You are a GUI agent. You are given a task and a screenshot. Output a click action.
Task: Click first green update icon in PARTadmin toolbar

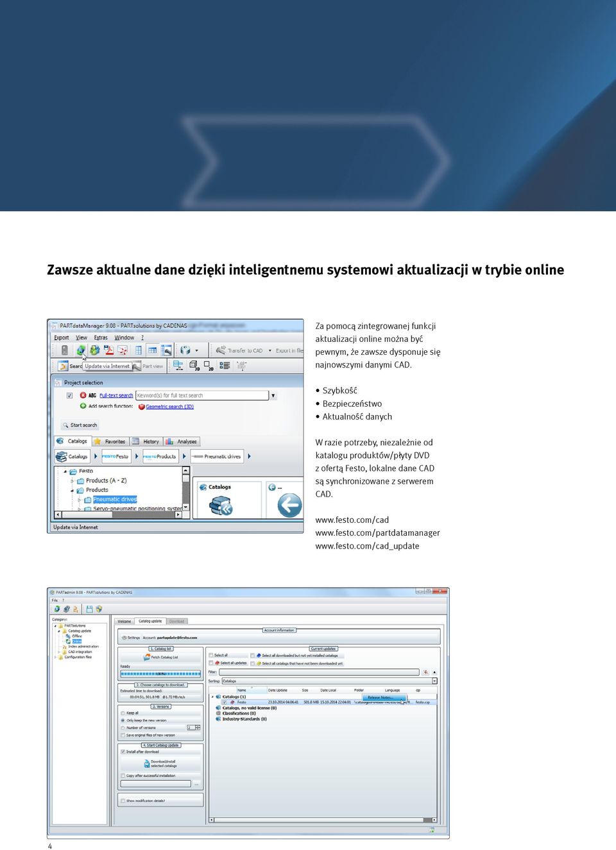point(57,609)
